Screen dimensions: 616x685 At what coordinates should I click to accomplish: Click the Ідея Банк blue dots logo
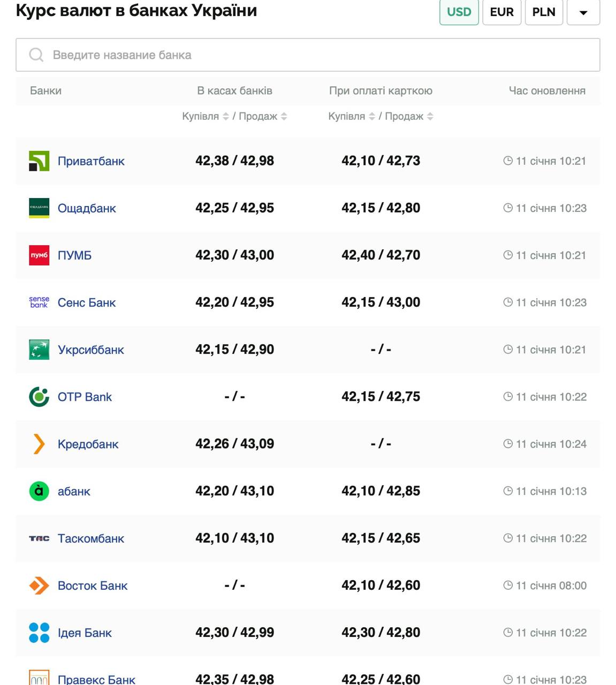(39, 633)
